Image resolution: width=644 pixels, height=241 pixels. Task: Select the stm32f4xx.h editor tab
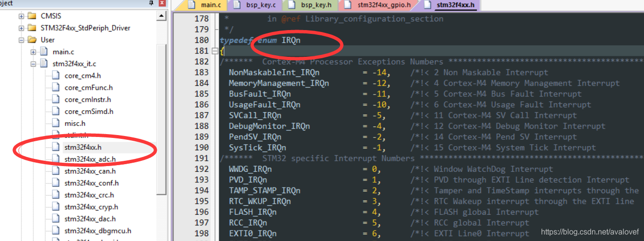tap(450, 5)
